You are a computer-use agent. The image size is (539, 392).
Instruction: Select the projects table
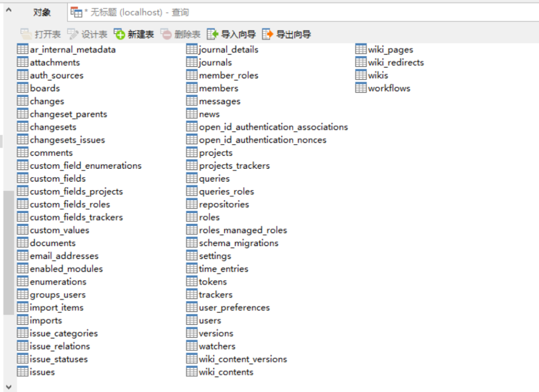[217, 153]
